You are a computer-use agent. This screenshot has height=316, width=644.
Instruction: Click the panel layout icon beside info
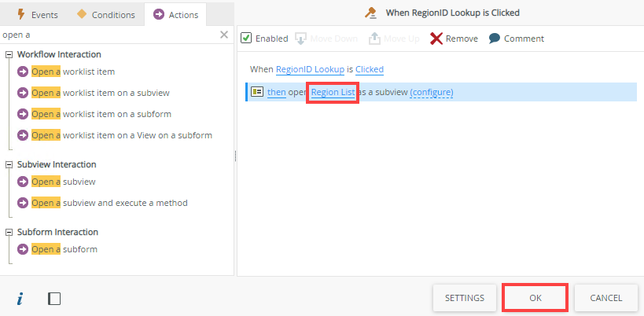coord(54,299)
